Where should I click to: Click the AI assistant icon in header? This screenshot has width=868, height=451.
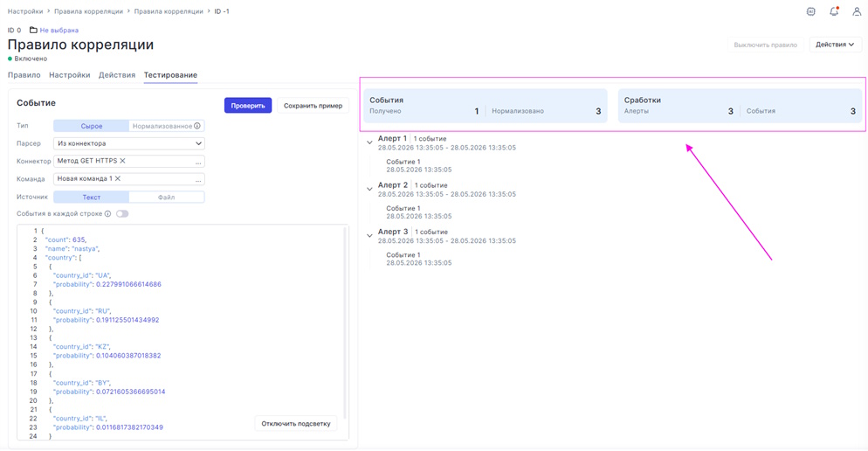point(811,11)
